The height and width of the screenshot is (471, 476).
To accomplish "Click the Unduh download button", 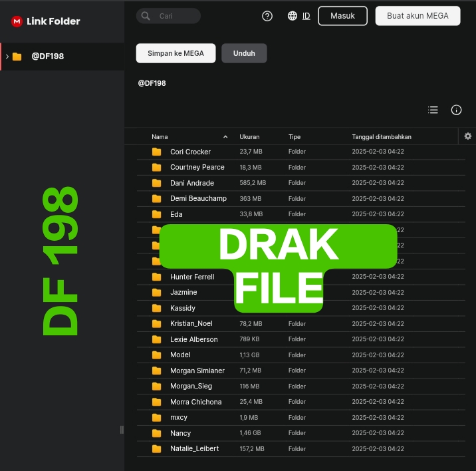I will [244, 53].
